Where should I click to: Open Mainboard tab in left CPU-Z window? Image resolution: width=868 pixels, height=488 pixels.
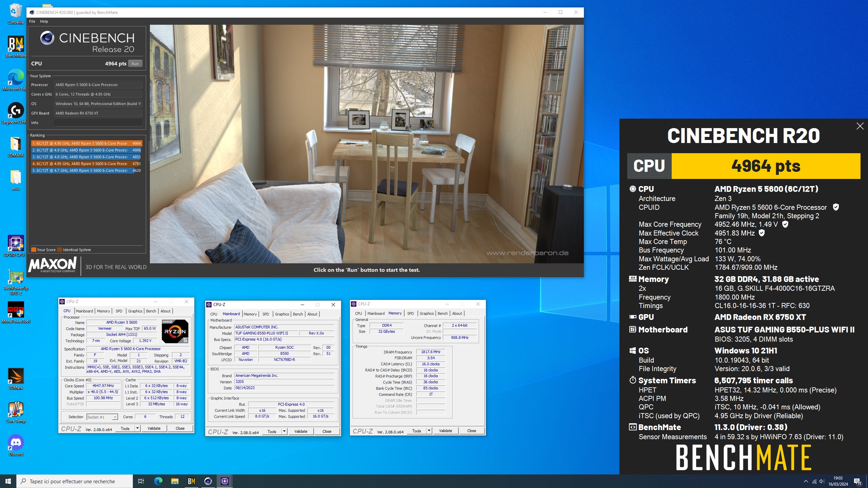[x=84, y=311]
